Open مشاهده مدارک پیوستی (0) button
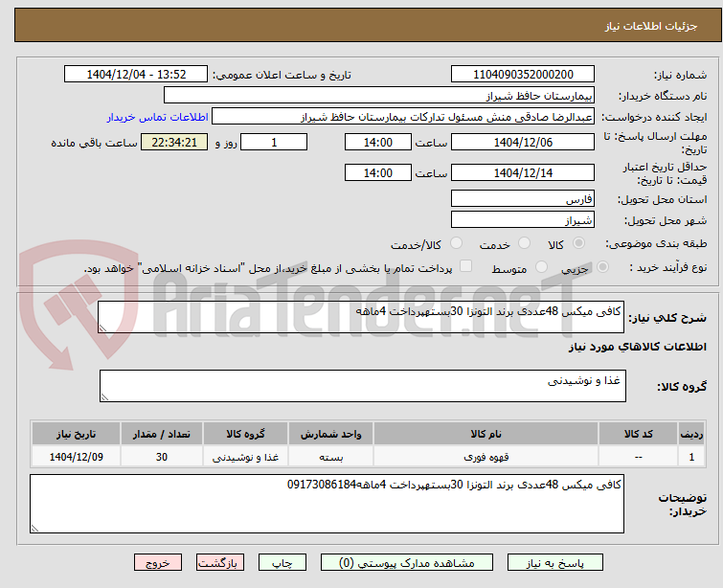Screen dimensions: 723x588 pyautogui.click(x=406, y=563)
